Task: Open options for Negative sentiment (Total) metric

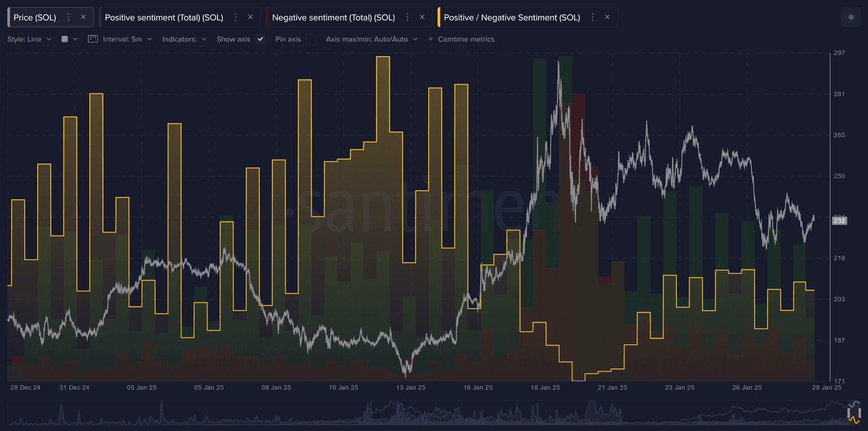Action: click(407, 18)
